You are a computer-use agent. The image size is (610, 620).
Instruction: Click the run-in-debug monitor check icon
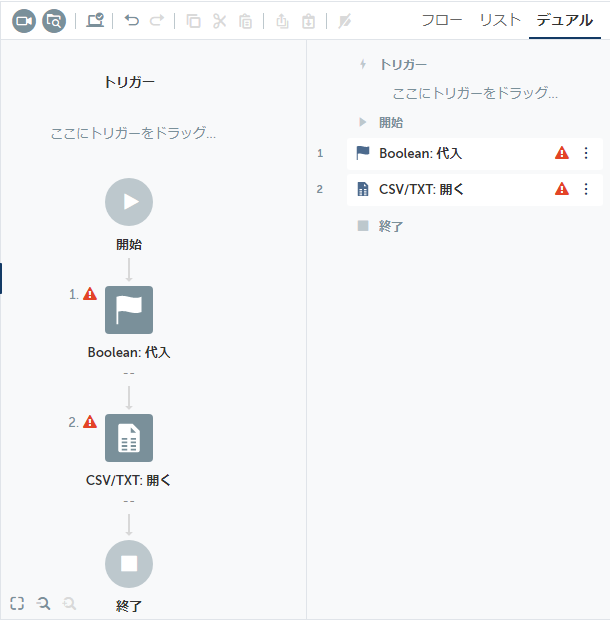pos(95,21)
